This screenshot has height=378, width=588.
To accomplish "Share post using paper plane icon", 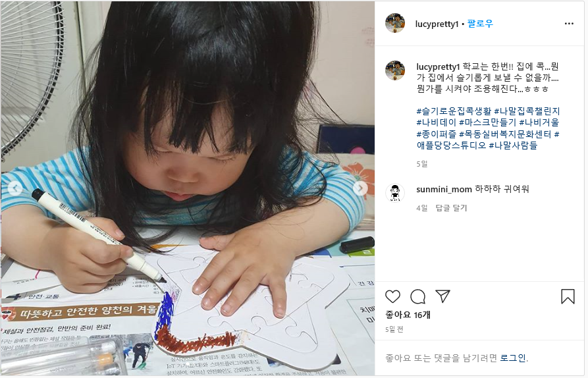I will (442, 296).
